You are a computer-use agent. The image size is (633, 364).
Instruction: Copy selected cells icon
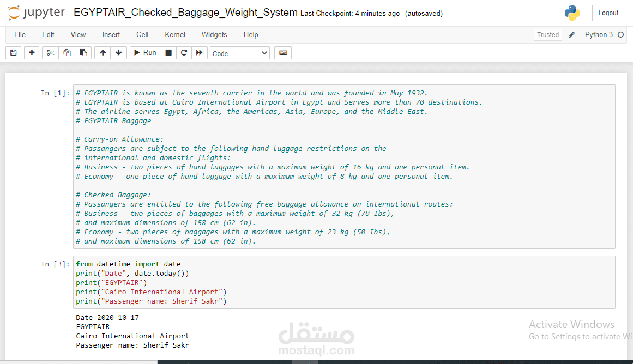pyautogui.click(x=67, y=53)
